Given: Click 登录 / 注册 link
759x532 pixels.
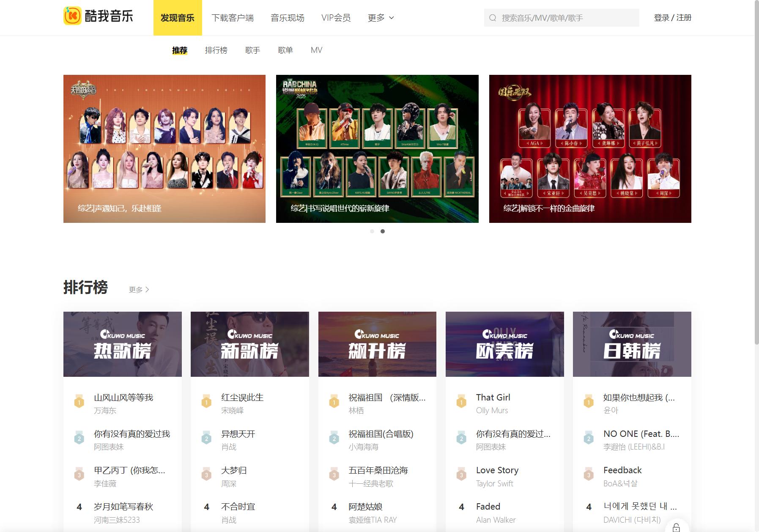Looking at the screenshot, I should point(673,18).
